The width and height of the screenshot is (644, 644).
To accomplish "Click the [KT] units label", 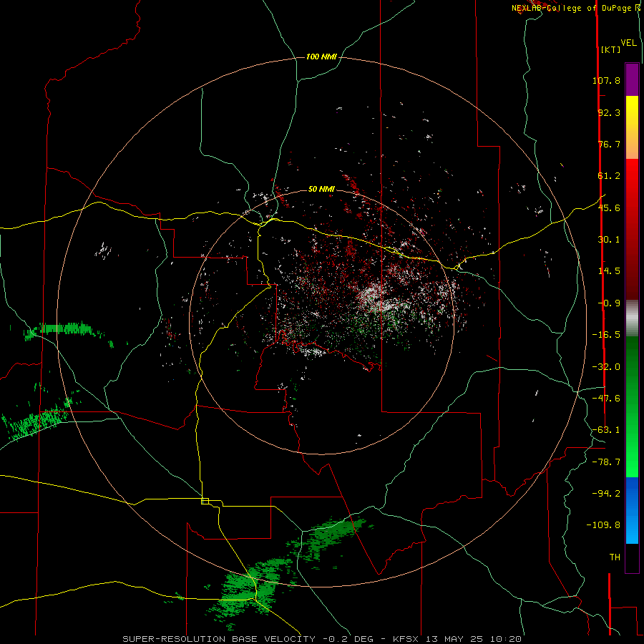I will [x=610, y=49].
